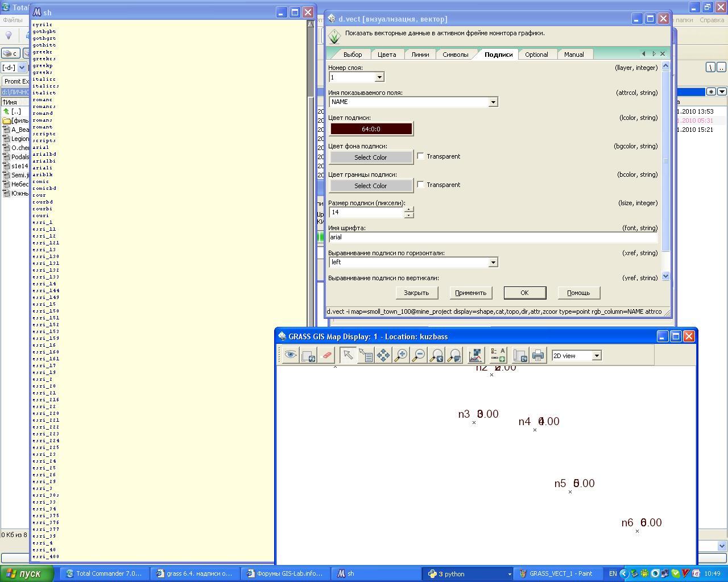Click the пуск Start button
Screen dimensions: 728x582
point(27,573)
